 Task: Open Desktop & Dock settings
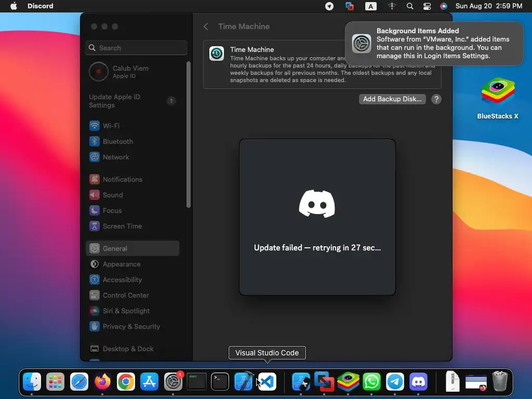tap(132, 349)
